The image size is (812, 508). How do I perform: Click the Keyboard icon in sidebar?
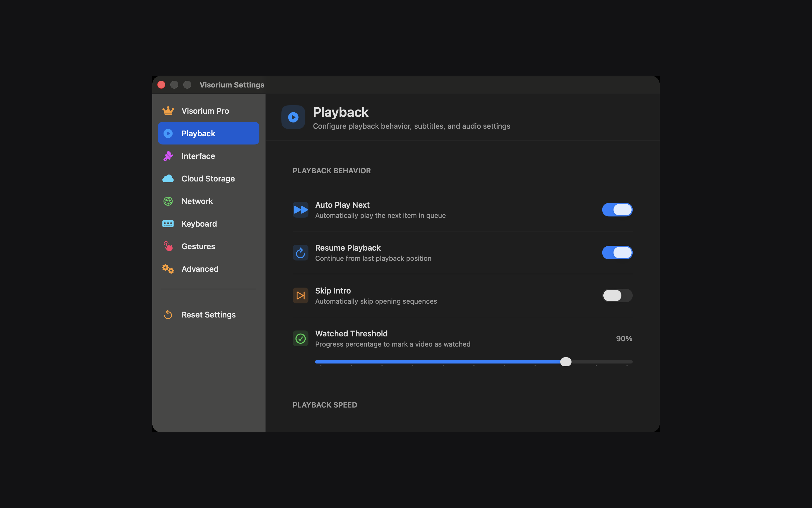point(168,224)
